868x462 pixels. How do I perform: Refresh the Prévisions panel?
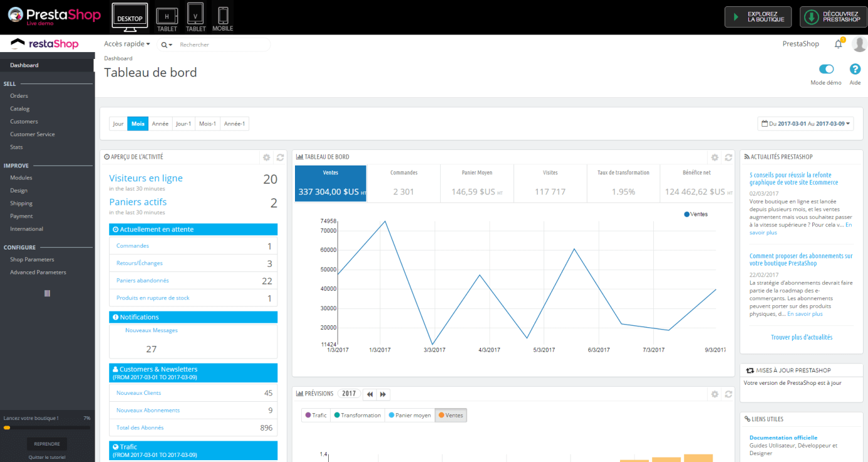(x=728, y=394)
